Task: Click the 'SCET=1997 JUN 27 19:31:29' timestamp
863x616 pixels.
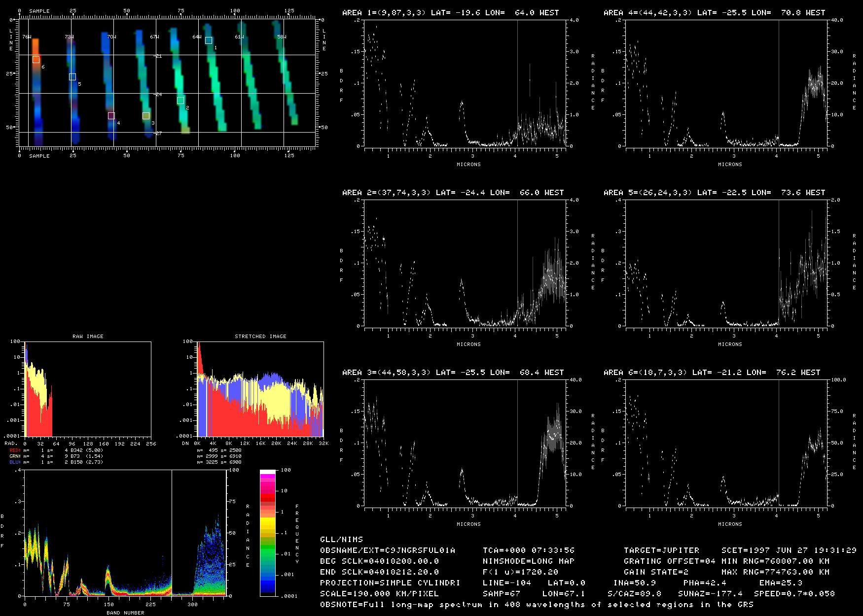Action: (789, 550)
